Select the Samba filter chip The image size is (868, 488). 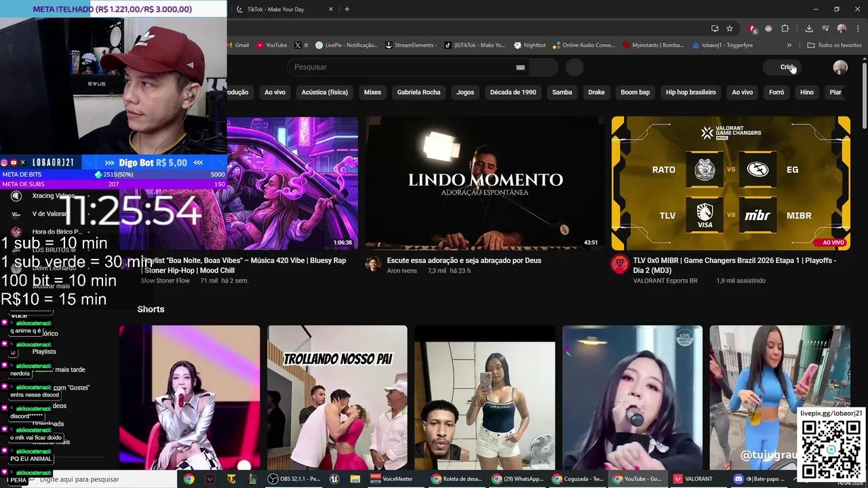(562, 92)
